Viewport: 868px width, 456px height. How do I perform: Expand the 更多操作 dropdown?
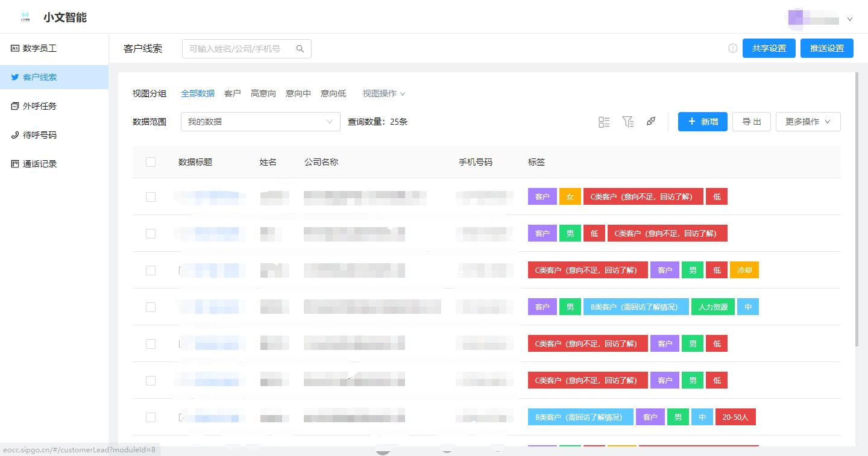[808, 121]
